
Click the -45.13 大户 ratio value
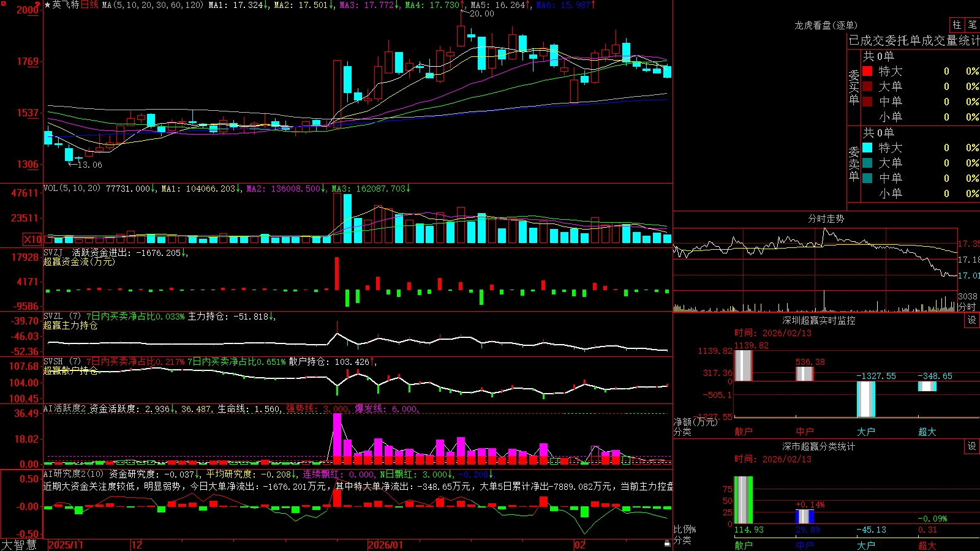(871, 530)
